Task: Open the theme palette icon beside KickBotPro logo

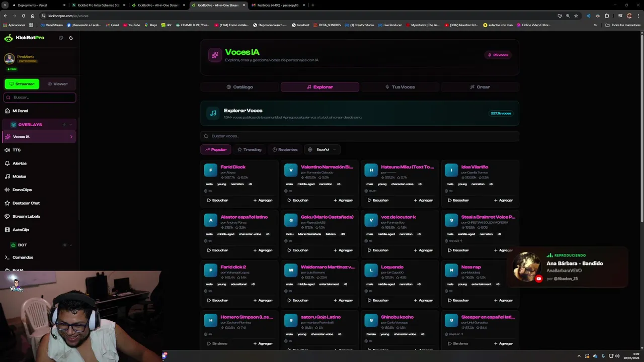Action: pyautogui.click(x=61, y=38)
